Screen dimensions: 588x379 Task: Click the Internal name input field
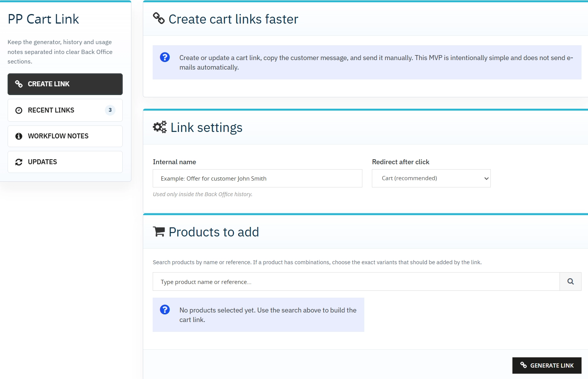click(257, 178)
